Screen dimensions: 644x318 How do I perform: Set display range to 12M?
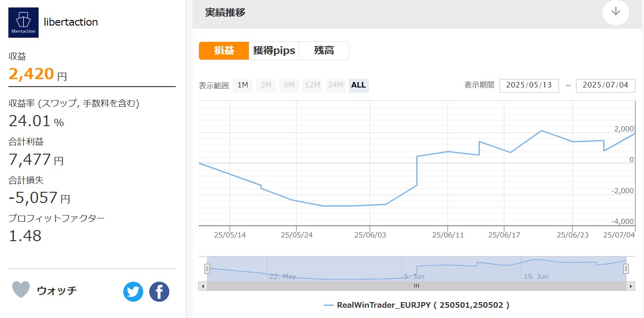[312, 85]
